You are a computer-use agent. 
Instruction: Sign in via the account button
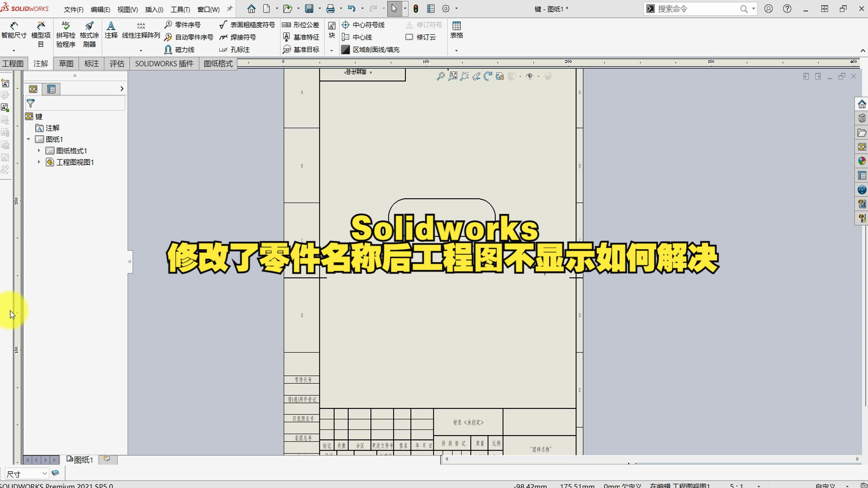(x=768, y=8)
